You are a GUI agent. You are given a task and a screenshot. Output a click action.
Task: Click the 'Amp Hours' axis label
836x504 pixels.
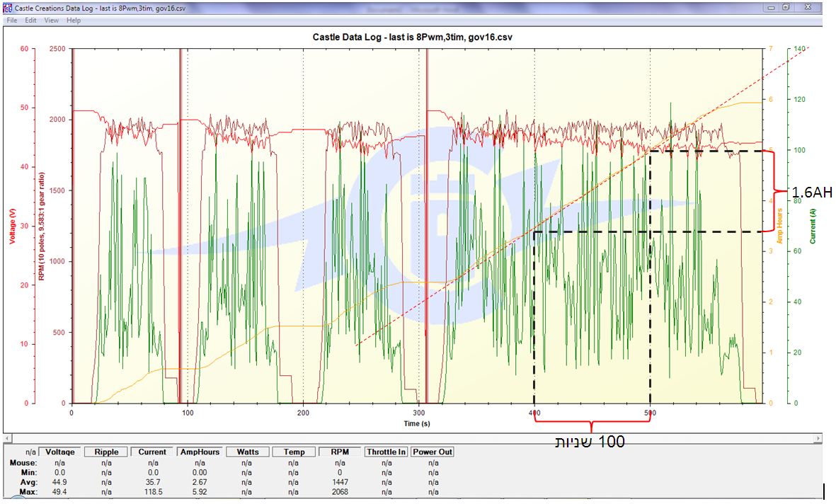tap(779, 226)
